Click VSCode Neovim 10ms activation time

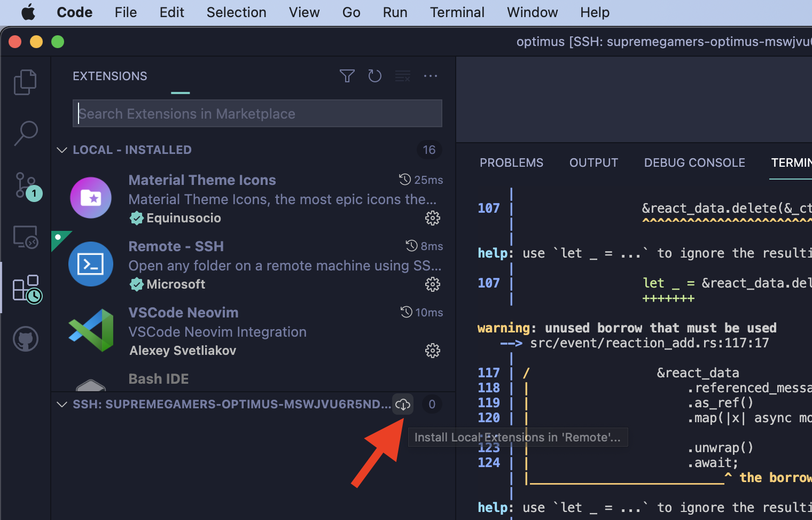422,313
